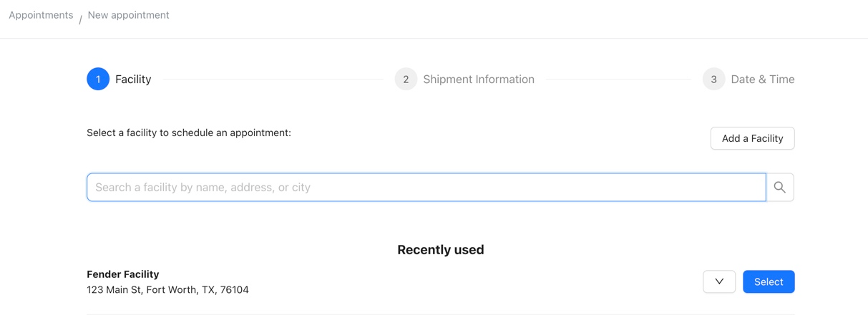Click the New appointment breadcrumb
Viewport: 868px width, 318px height.
(129, 15)
